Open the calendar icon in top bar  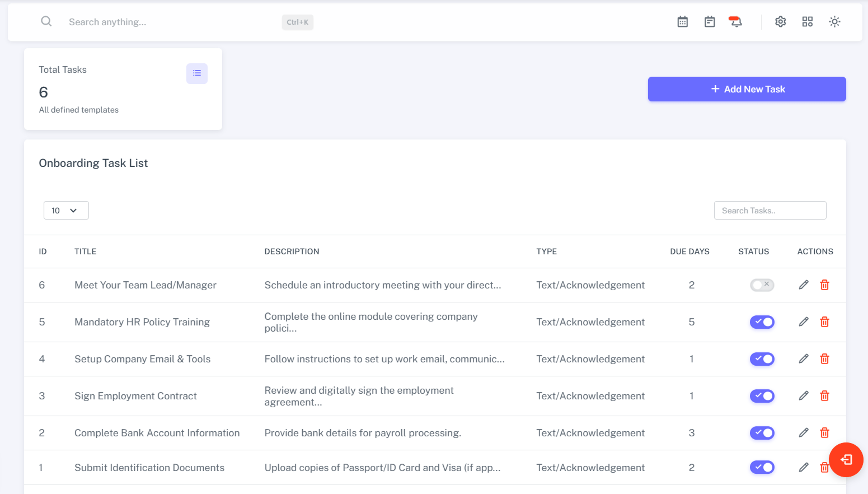click(682, 22)
